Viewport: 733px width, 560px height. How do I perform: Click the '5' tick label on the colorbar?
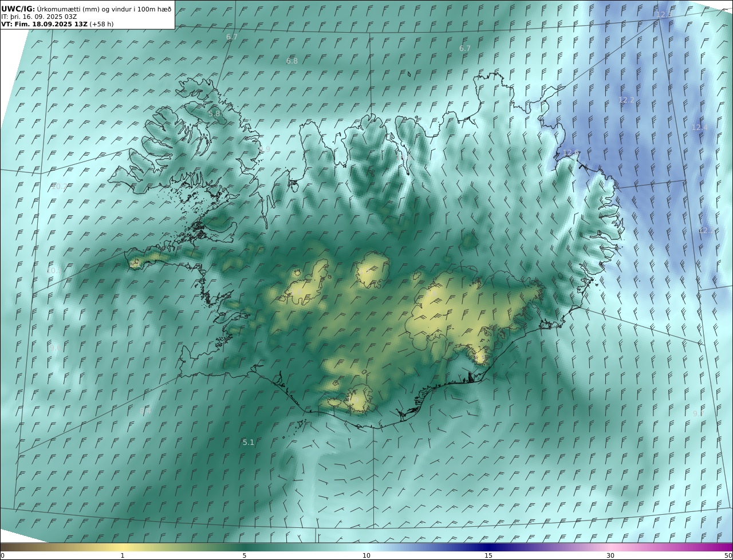coord(245,555)
